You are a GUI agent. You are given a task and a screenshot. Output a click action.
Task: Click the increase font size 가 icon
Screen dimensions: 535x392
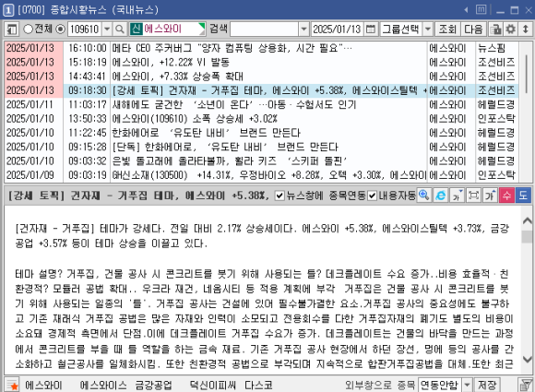coord(490,196)
